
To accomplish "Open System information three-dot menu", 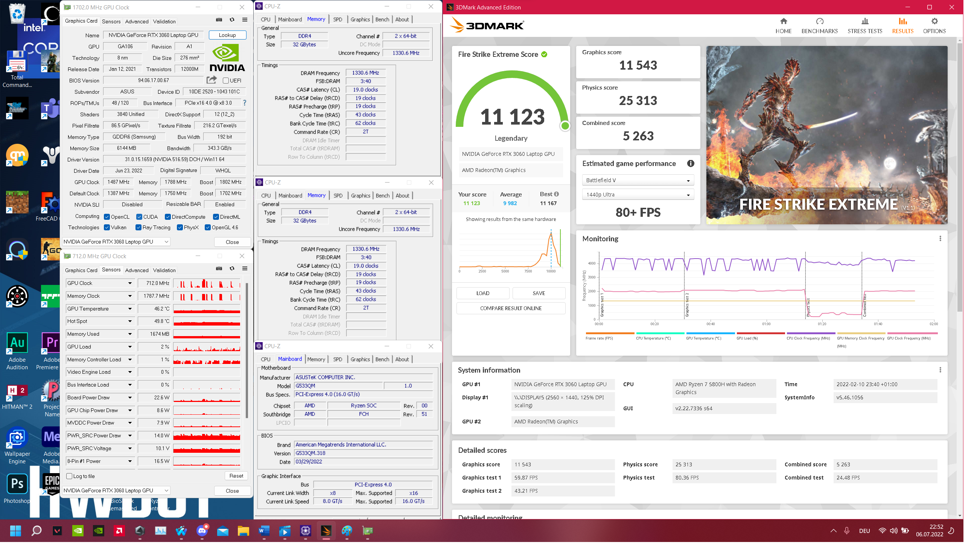I will 940,370.
